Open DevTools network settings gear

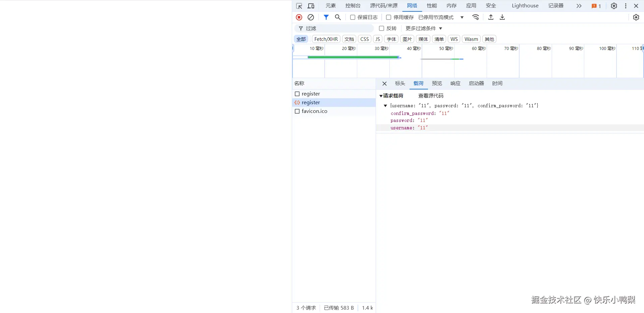[x=636, y=17]
